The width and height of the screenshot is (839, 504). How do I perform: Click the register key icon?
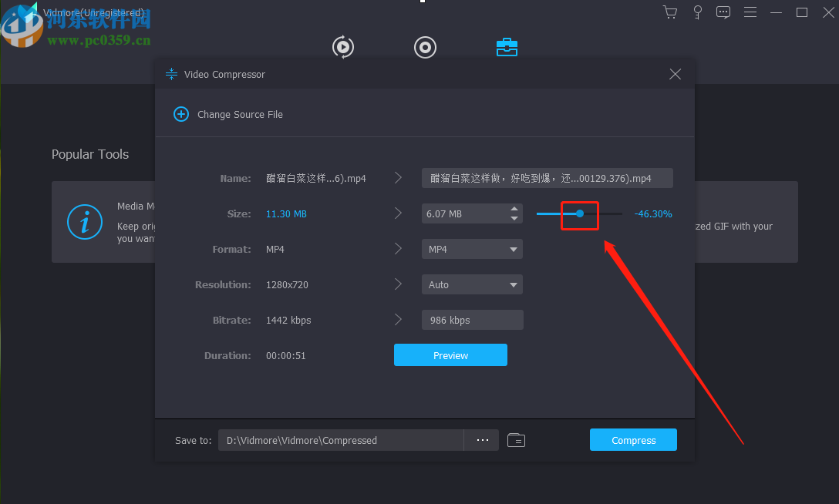tap(697, 12)
